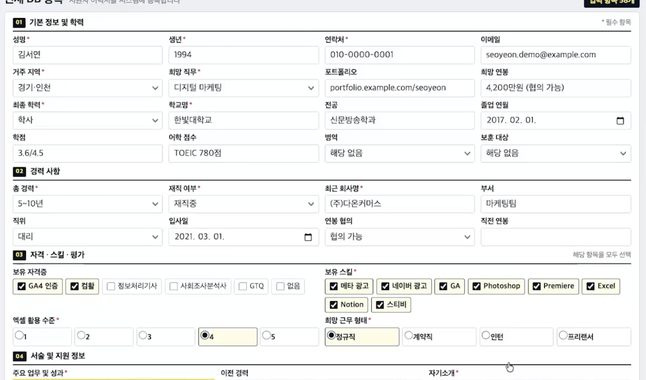Viewport: 646px width, 380px height.
Task: Click the 입사일 date field
Action: pyautogui.click(x=243, y=237)
